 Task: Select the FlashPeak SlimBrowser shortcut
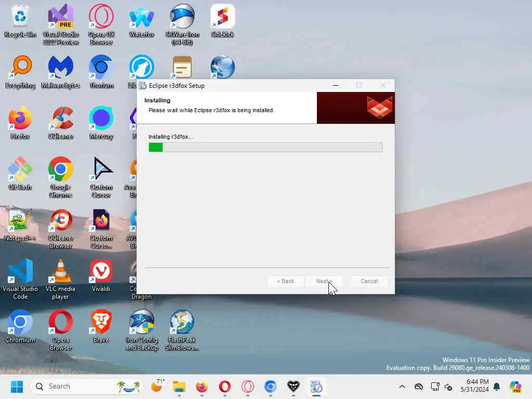pos(182,330)
